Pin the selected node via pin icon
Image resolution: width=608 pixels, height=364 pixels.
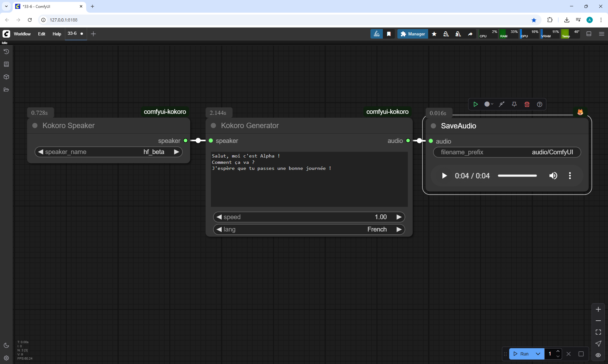(514, 104)
